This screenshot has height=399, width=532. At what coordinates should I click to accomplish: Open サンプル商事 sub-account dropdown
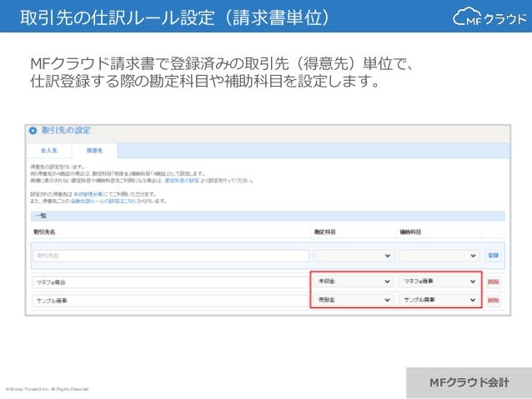(x=439, y=300)
